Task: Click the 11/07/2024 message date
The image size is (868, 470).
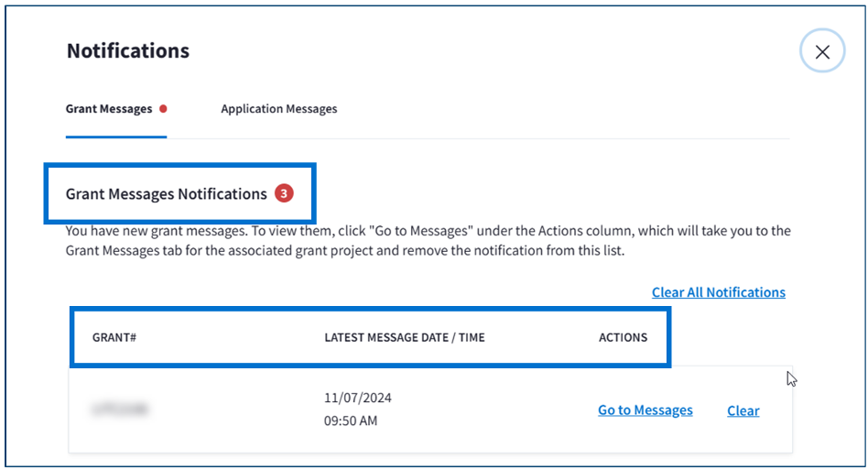Action: coord(357,399)
